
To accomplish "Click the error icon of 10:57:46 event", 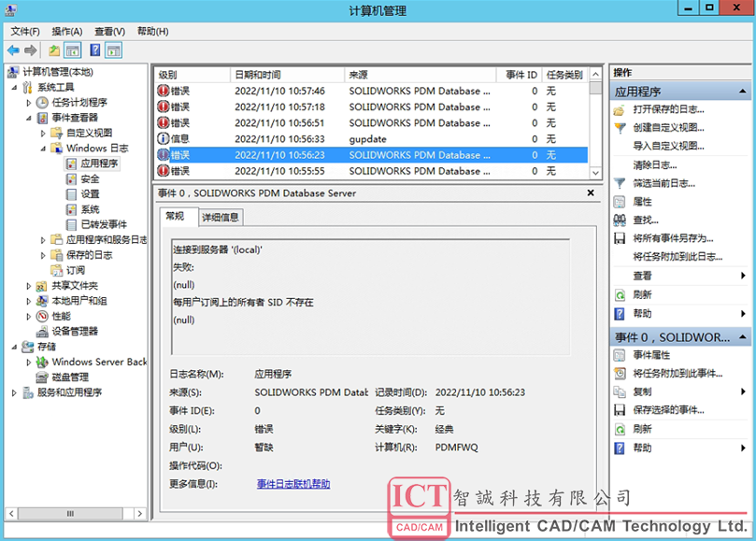I will tap(164, 91).
